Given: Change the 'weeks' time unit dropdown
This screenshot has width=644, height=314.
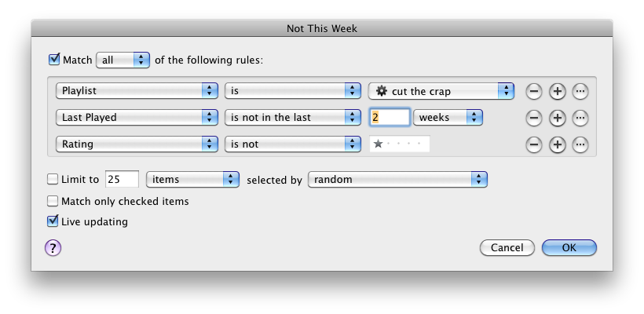Looking at the screenshot, I should pyautogui.click(x=448, y=118).
